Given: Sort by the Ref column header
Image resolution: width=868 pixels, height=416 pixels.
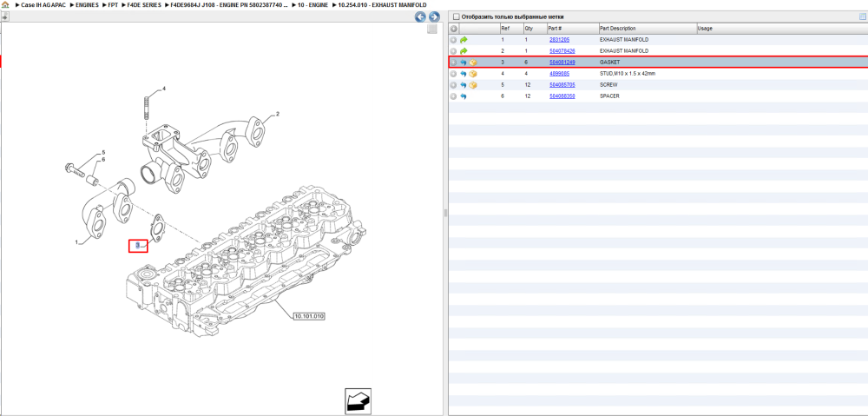Looking at the screenshot, I should (511, 29).
